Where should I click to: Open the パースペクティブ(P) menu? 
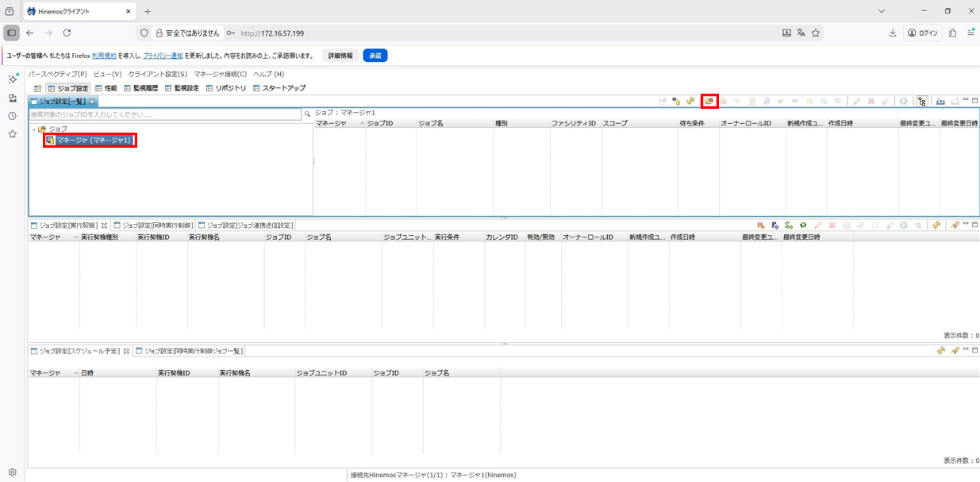click(57, 74)
